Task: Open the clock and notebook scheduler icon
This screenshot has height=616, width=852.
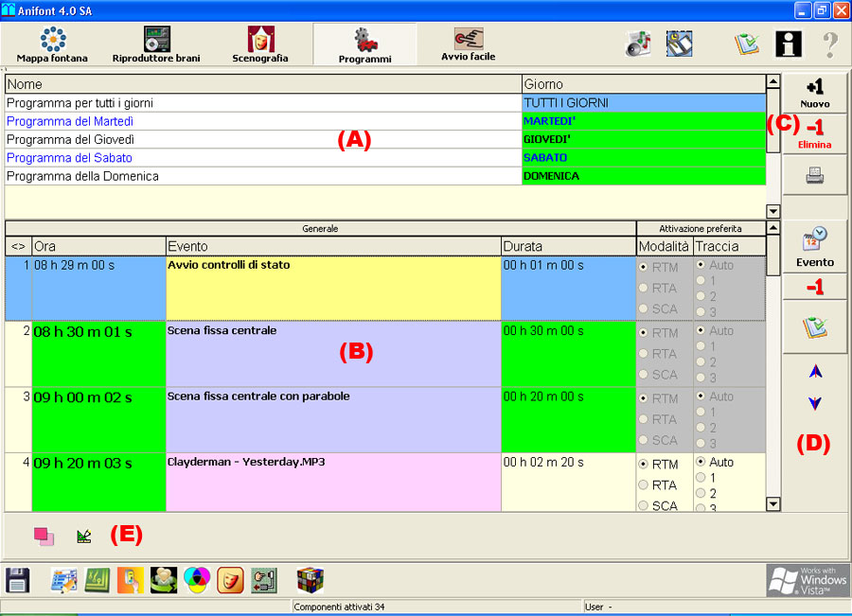Action: coord(679,44)
